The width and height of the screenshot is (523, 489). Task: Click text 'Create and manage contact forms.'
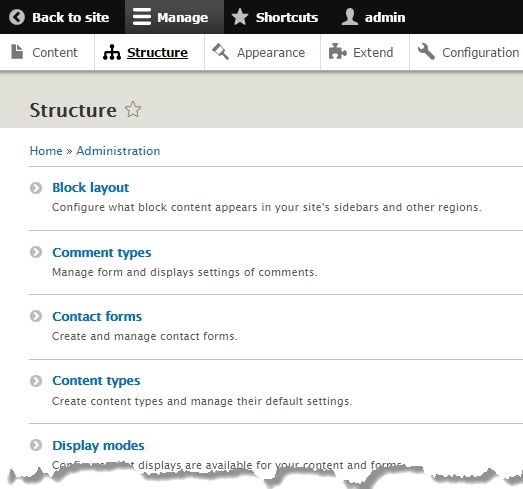pyautogui.click(x=145, y=336)
